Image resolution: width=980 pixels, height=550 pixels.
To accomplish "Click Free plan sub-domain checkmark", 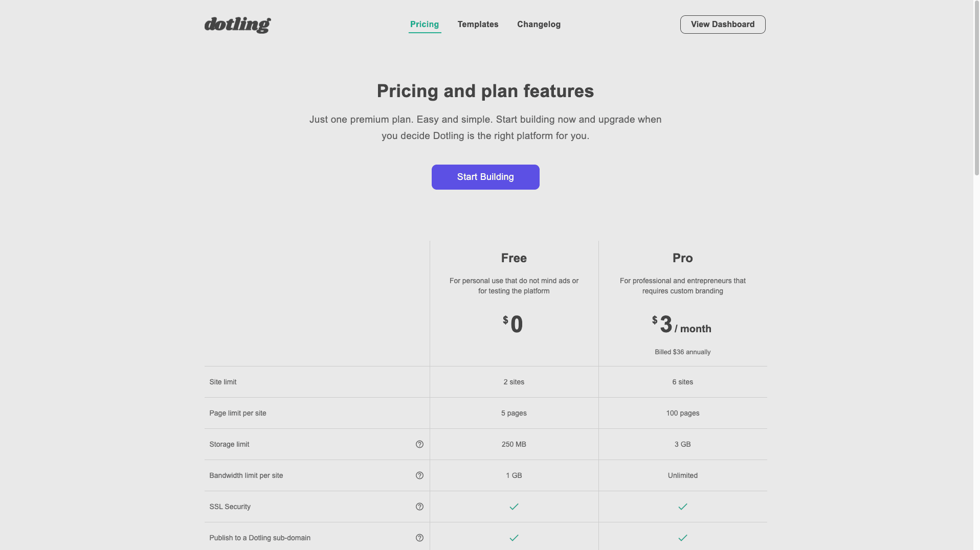I will tap(514, 538).
